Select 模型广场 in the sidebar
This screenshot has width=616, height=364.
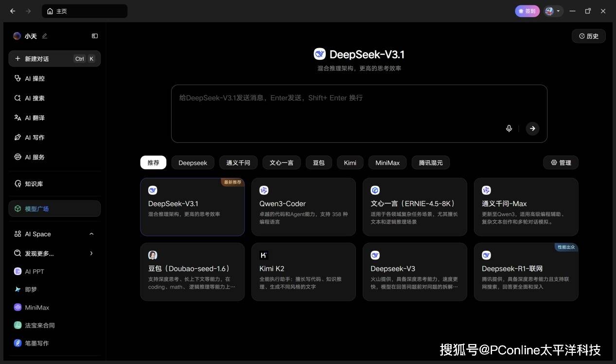[54, 208]
